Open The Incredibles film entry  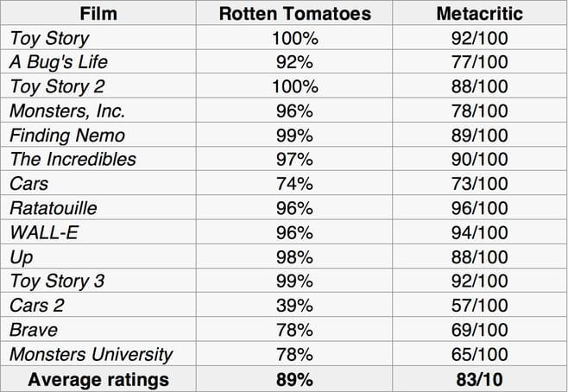click(73, 159)
